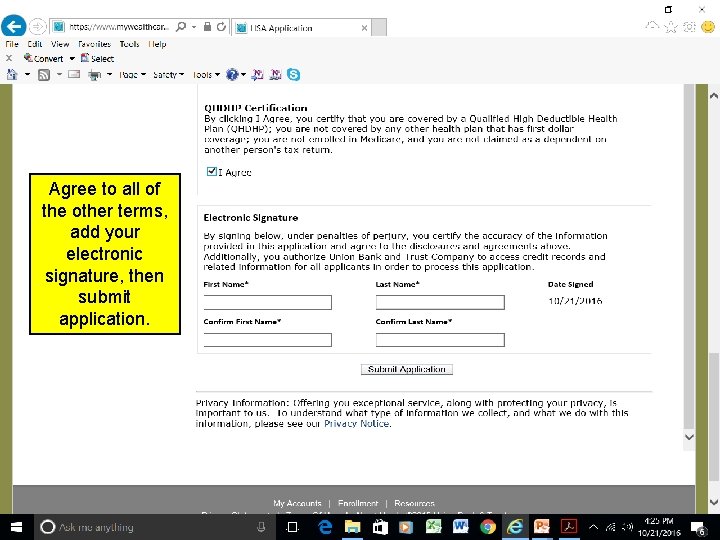Open the Home icon at top right
Viewport: 720px width, 540px height.
652,27
